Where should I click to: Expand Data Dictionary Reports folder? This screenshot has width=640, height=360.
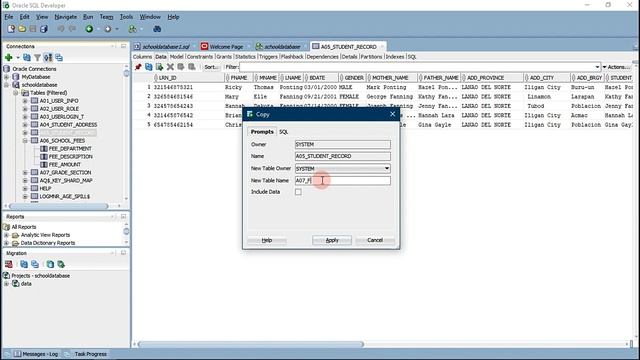[x=7, y=243]
